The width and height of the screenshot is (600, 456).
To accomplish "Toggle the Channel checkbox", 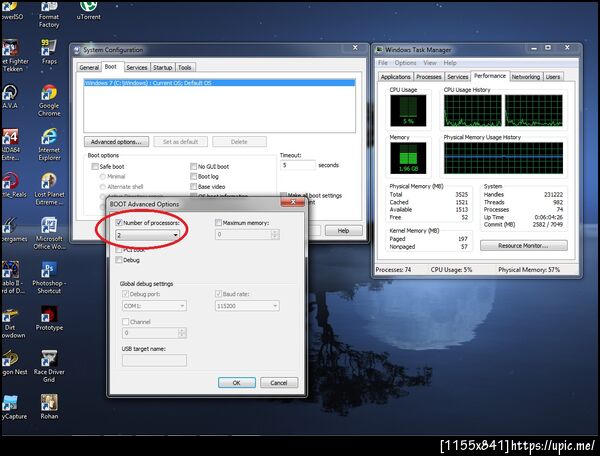I will (125, 322).
